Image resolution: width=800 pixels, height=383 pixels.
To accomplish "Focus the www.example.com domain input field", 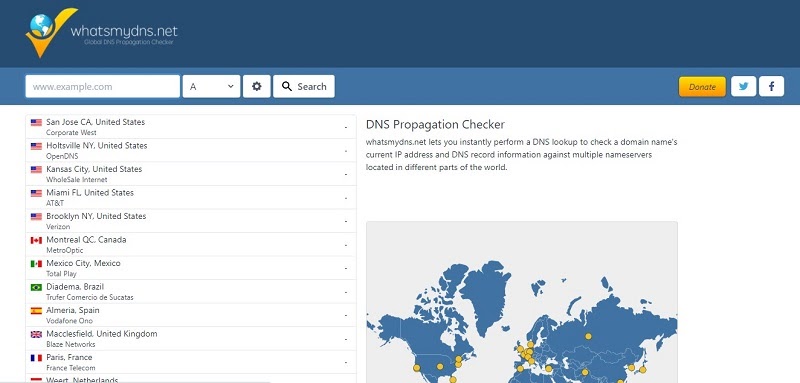I will [x=103, y=86].
